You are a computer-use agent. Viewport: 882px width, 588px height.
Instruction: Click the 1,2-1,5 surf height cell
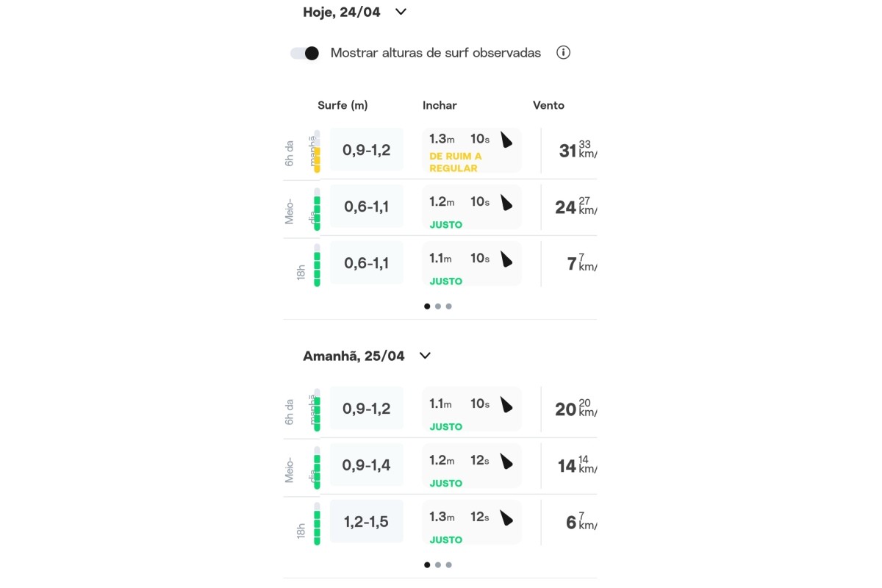pyautogui.click(x=366, y=522)
